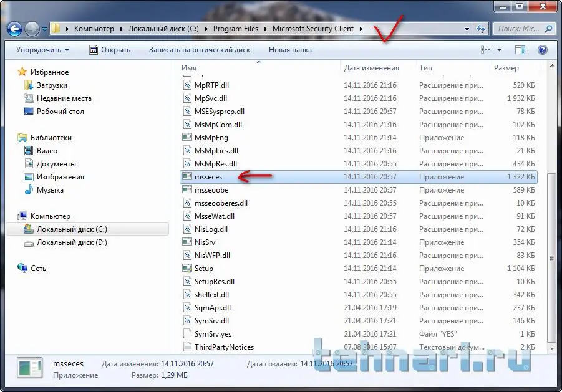Image resolution: width=562 pixels, height=392 pixels.
Task: Select Локальный диск (C:) in the breadcrumb
Action: (163, 29)
